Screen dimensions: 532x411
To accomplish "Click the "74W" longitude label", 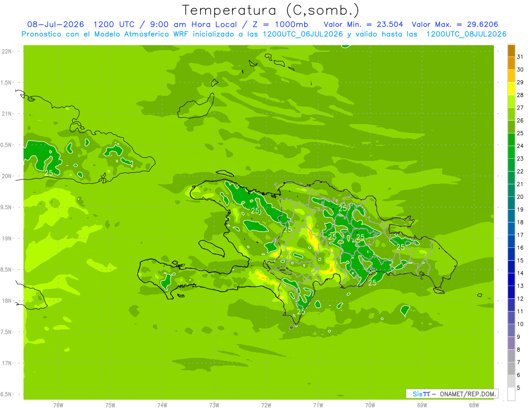I will 162,405.
